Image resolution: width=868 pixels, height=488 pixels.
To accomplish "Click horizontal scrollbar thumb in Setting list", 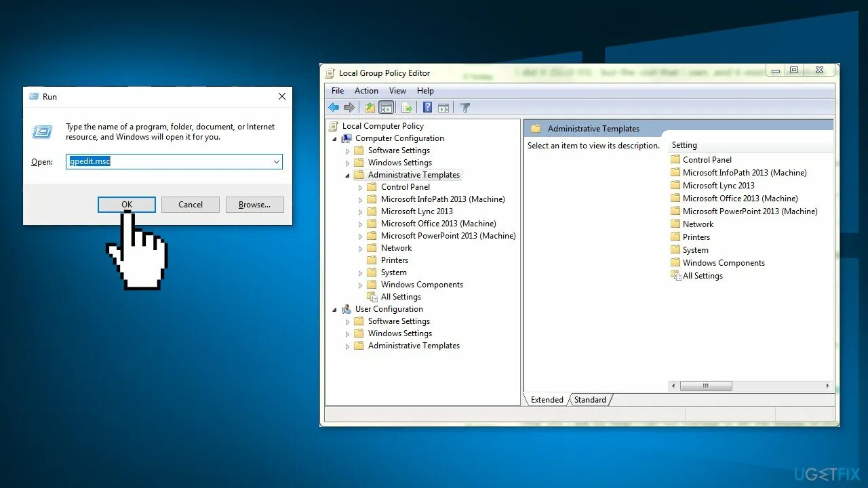I will tap(705, 386).
